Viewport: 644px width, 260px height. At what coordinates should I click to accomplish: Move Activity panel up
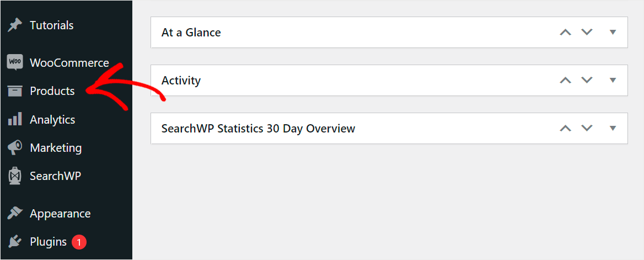566,80
